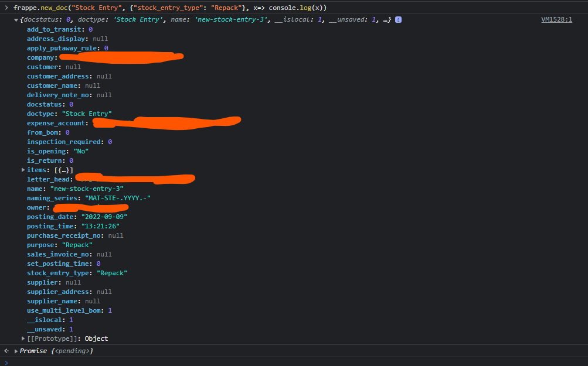Image resolution: width=588 pixels, height=366 pixels.
Task: Click the frappe.new_doc command text
Action: pyautogui.click(x=117, y=8)
